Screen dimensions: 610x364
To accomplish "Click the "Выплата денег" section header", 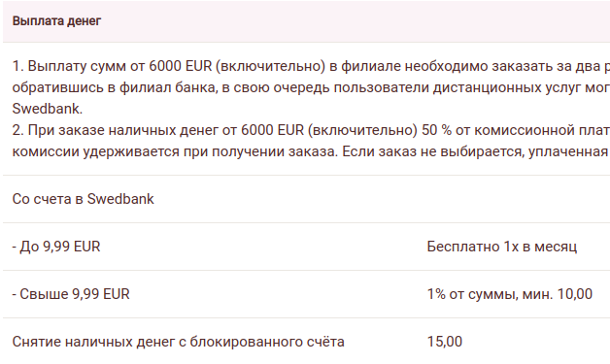I will pos(56,21).
